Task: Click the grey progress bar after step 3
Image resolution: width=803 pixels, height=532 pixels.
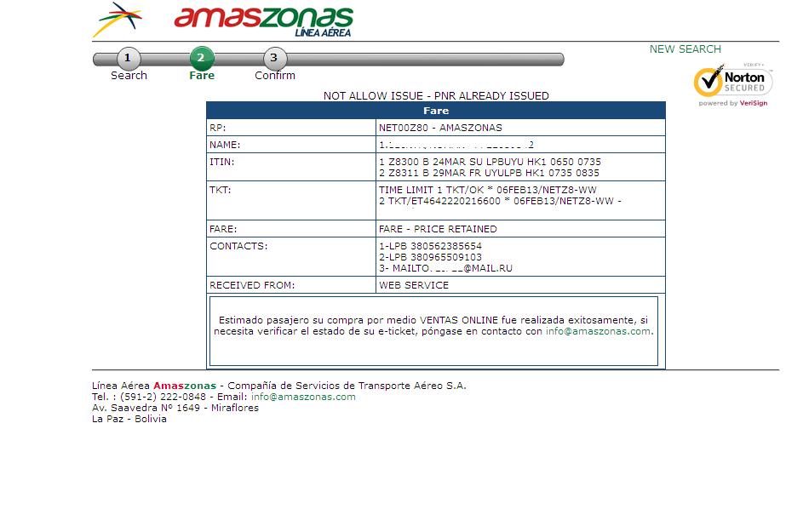Action: [426, 60]
